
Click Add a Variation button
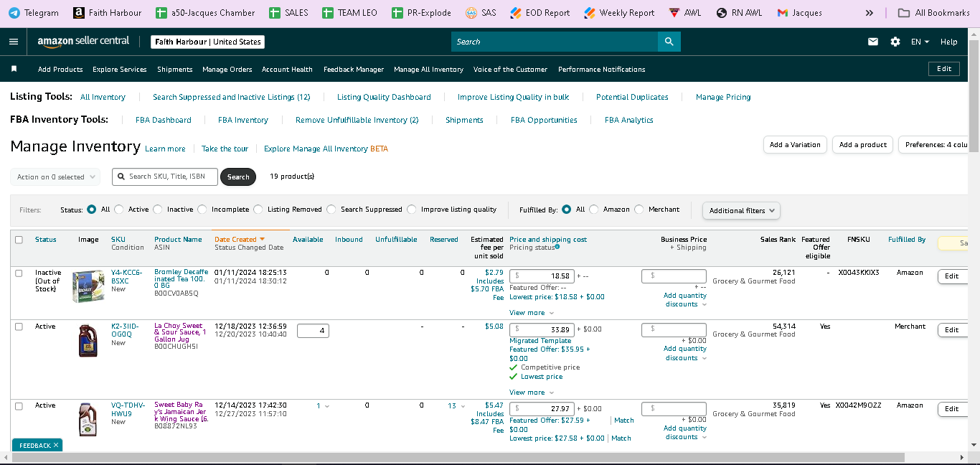point(795,144)
